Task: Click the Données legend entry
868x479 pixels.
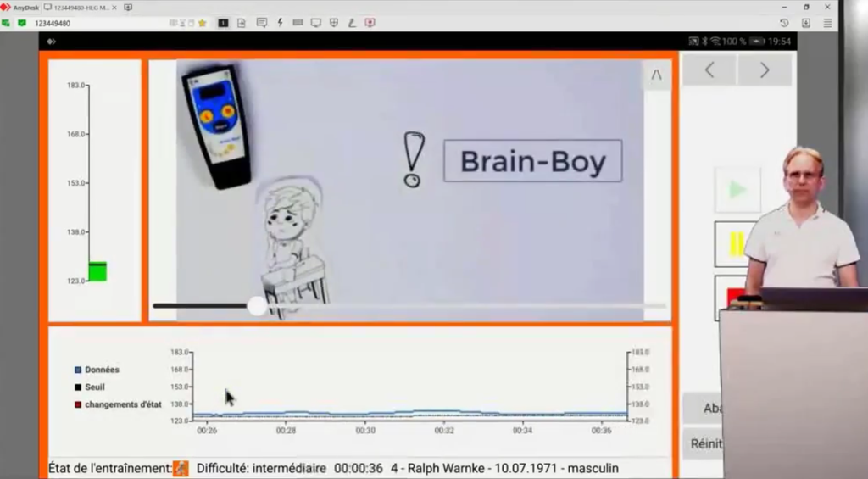Action: tap(97, 370)
